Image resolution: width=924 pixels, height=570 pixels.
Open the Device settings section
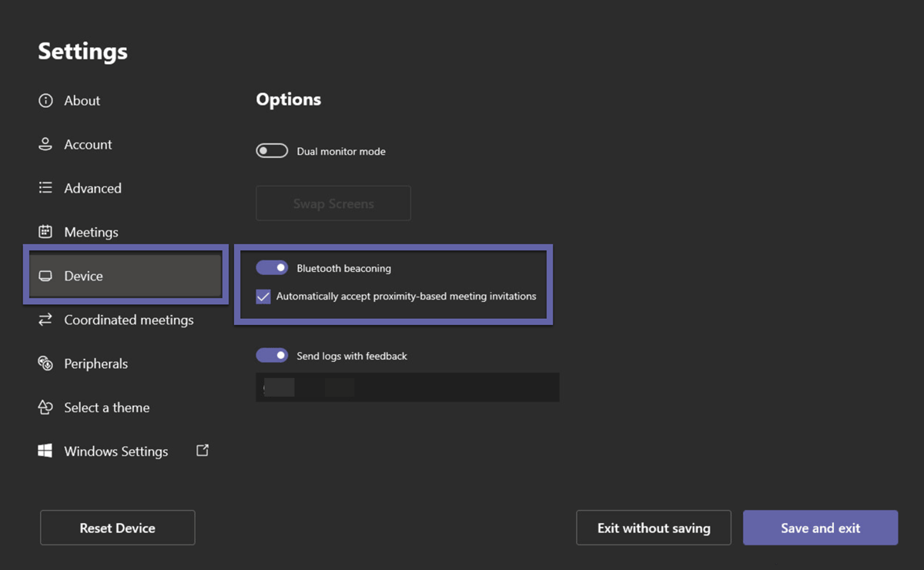click(126, 276)
